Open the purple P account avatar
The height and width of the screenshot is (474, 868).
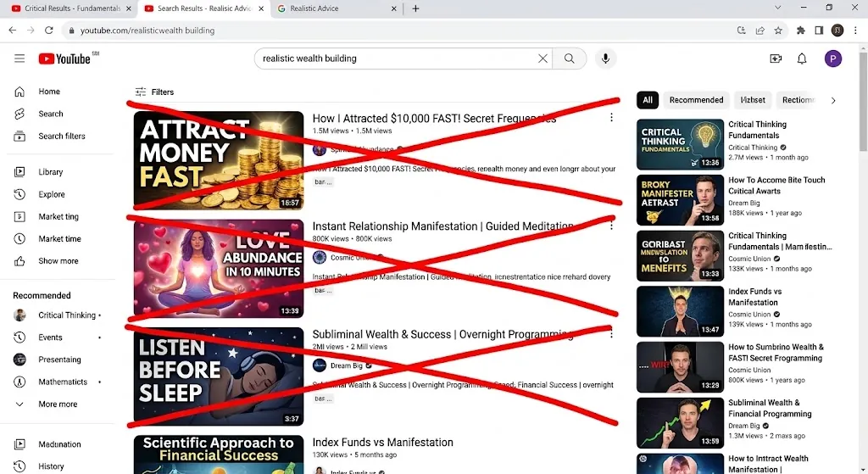[832, 59]
